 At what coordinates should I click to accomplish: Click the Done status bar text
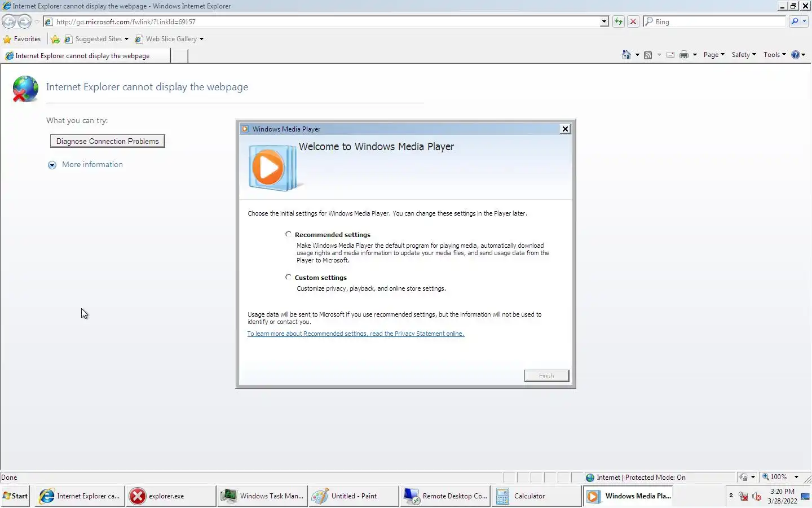point(9,478)
